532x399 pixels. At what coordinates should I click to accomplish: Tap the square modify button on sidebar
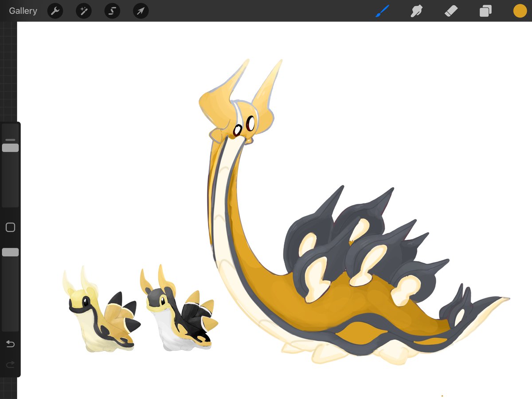[10, 227]
